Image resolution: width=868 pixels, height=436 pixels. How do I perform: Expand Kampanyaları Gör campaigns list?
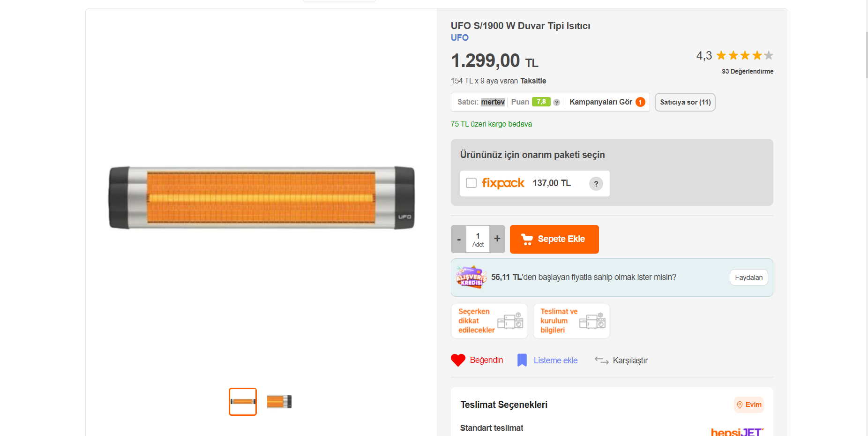click(607, 102)
